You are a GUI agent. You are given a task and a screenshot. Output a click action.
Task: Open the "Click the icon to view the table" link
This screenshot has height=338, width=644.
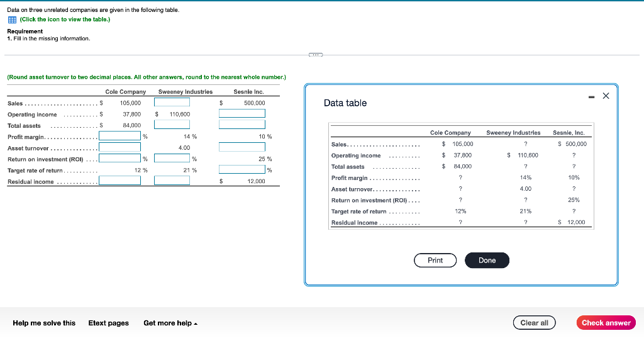[x=65, y=20]
